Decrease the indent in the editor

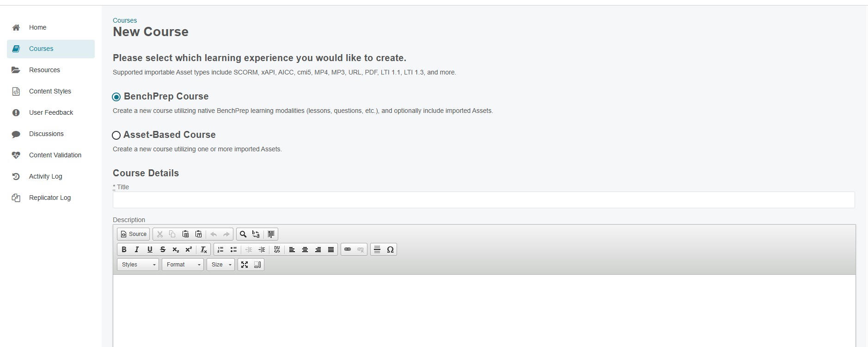coord(249,249)
